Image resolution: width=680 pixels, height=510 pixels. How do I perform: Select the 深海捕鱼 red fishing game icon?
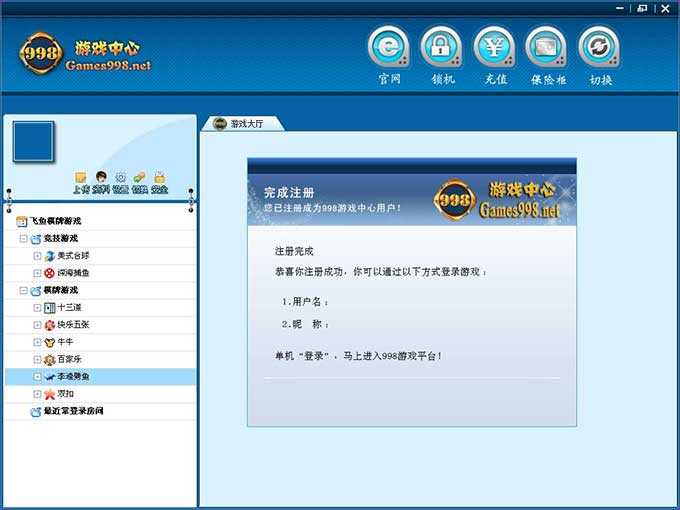click(49, 273)
